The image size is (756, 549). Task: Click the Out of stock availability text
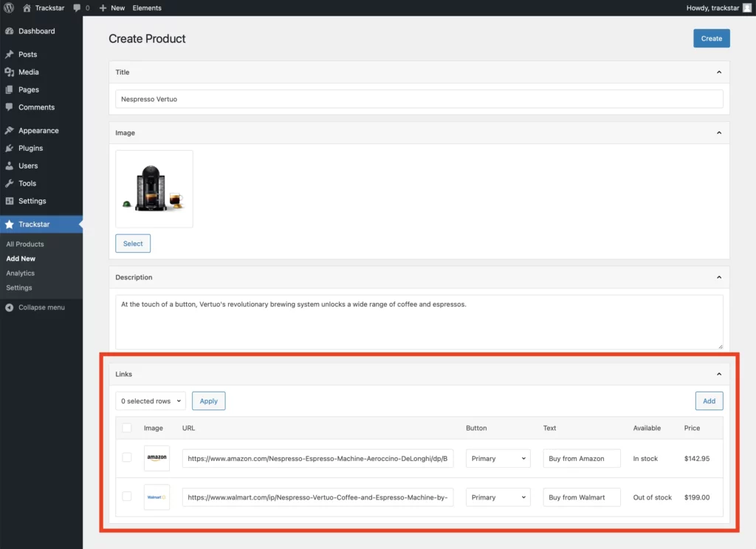coord(652,497)
